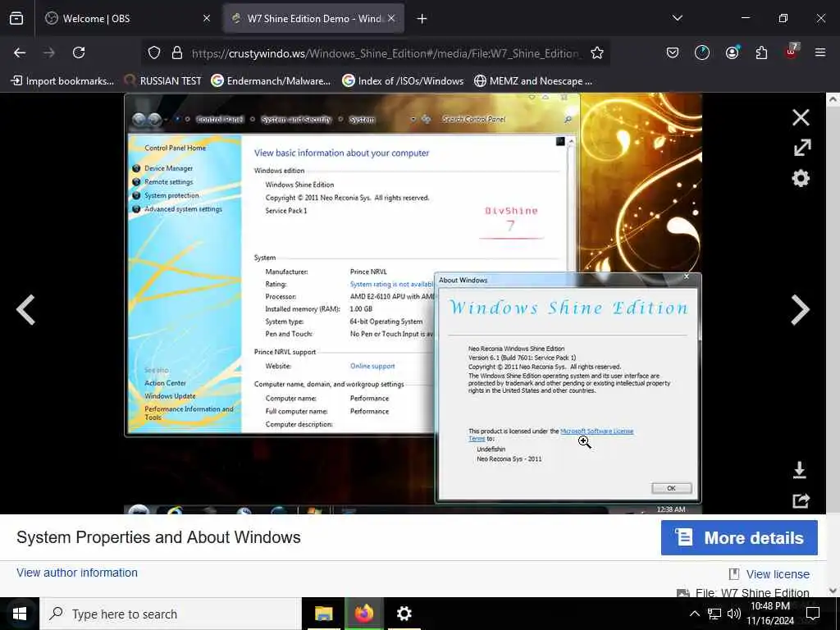Click the displayed screenshot image
840x630 pixels.
click(x=413, y=304)
